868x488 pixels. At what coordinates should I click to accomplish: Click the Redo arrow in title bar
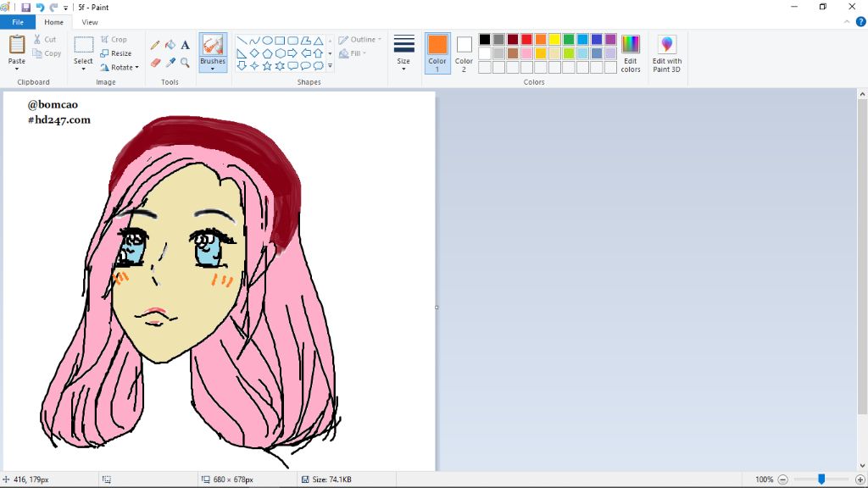click(x=53, y=7)
